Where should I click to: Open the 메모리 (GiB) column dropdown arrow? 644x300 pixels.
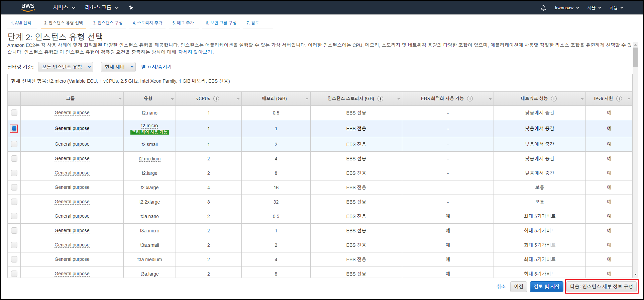[x=307, y=99]
